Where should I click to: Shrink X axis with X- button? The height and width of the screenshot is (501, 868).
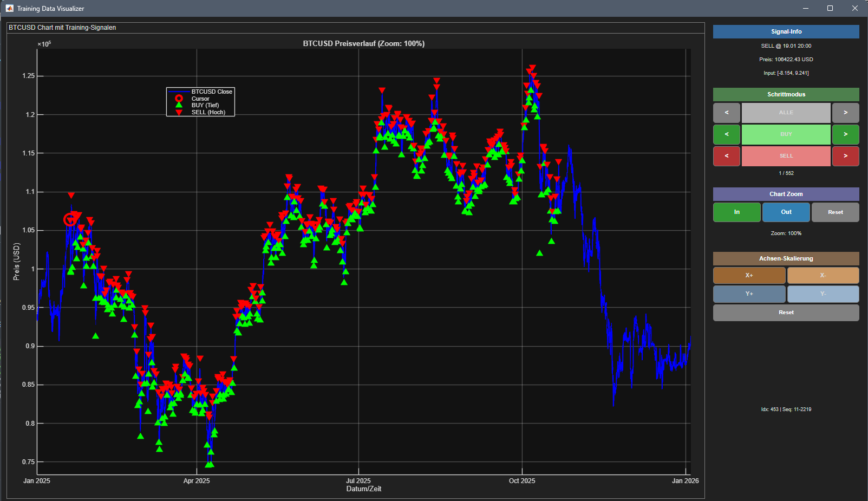823,276
